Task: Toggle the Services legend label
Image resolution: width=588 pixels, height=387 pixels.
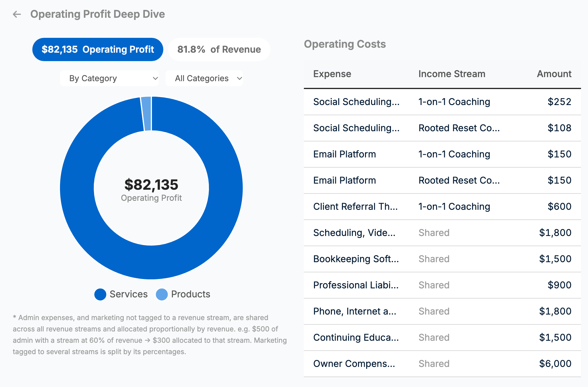Action: pyautogui.click(x=129, y=294)
